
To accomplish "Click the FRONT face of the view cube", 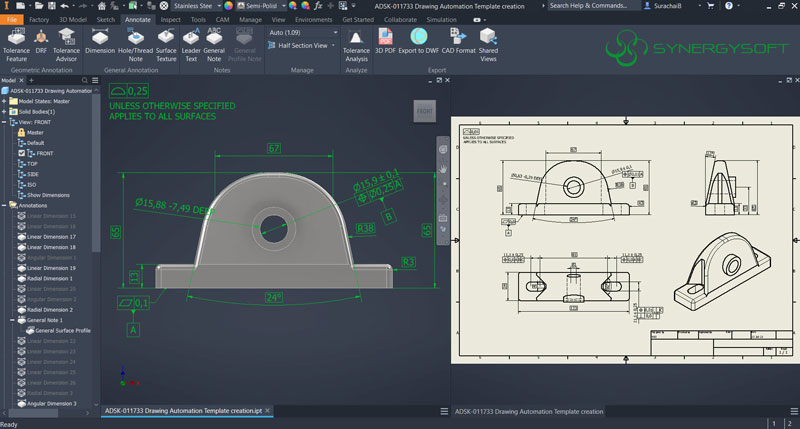I will (x=424, y=111).
